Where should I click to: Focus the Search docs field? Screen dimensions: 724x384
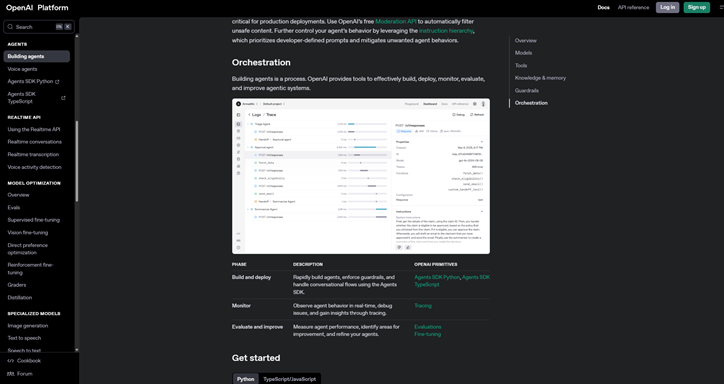39,27
